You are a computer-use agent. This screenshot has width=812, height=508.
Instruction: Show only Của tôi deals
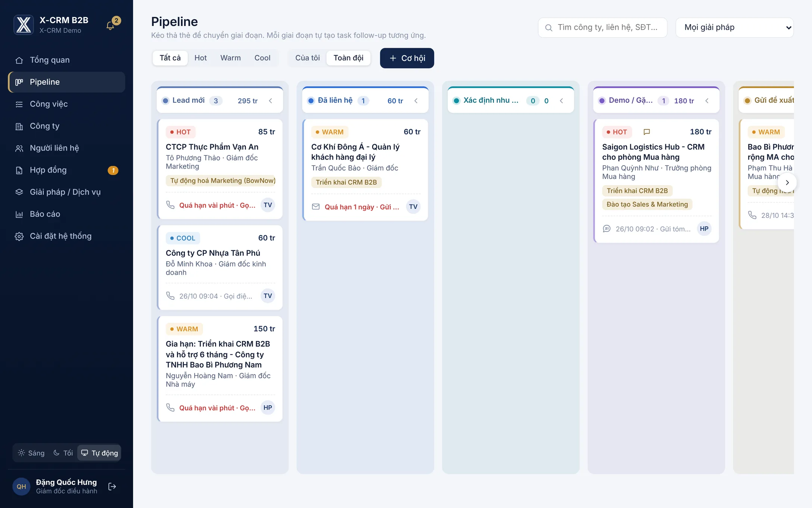click(308, 58)
